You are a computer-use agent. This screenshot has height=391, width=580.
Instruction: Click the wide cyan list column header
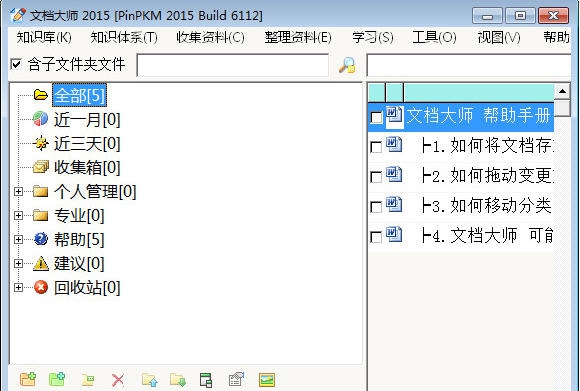point(479,92)
